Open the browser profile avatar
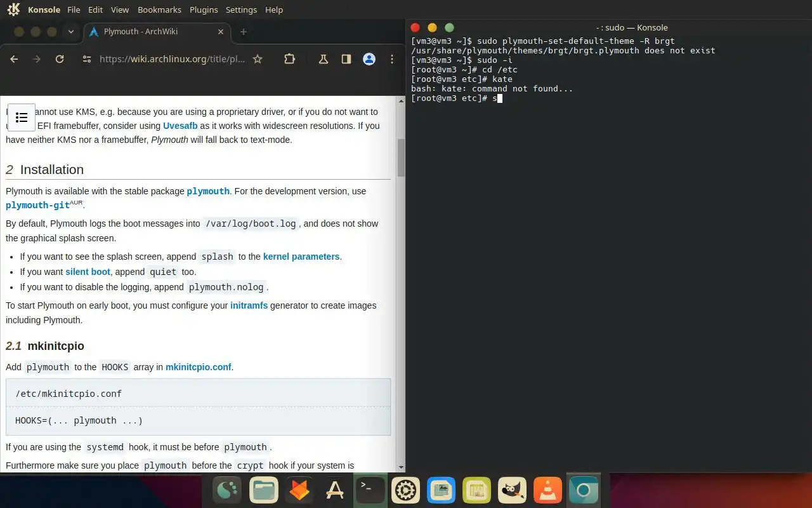The width and height of the screenshot is (812, 508). pos(369,59)
